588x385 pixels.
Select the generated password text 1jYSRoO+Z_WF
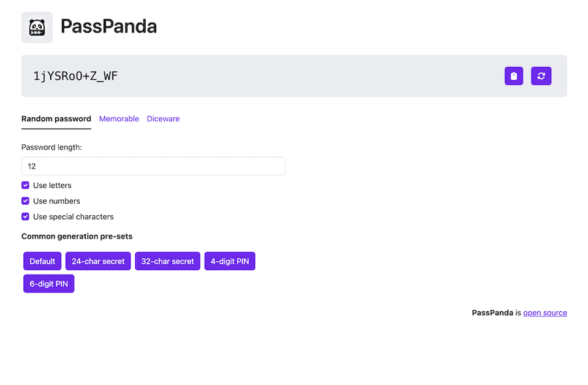click(75, 76)
